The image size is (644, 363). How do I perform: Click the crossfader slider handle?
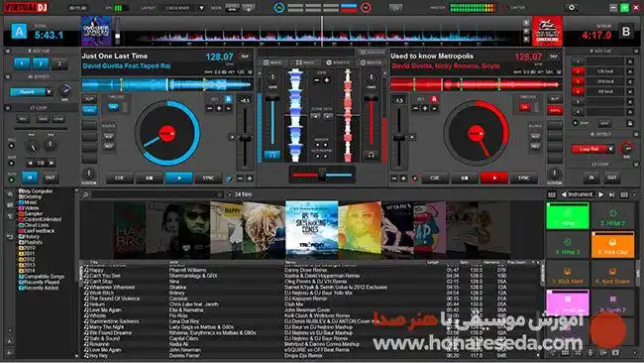pyautogui.click(x=322, y=176)
